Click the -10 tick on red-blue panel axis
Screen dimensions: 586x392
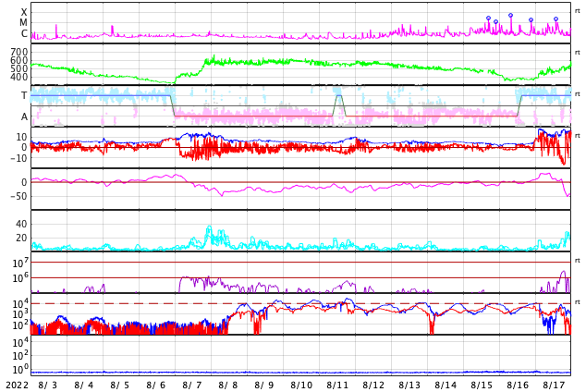point(19,158)
